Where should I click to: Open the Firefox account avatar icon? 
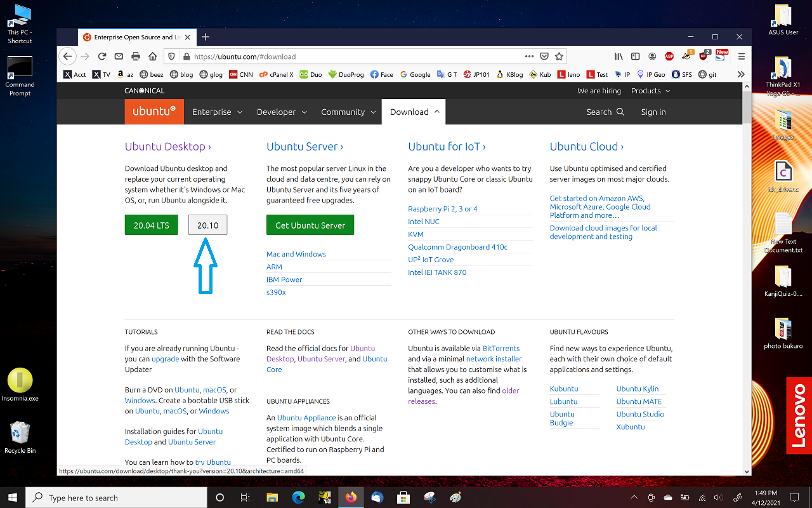(x=652, y=57)
